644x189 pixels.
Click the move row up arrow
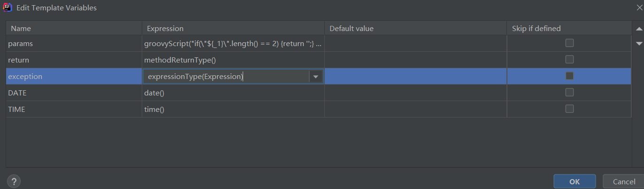638,29
